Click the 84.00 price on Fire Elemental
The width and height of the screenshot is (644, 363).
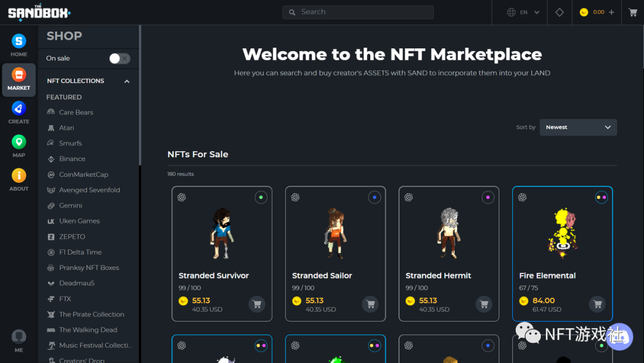[543, 301]
